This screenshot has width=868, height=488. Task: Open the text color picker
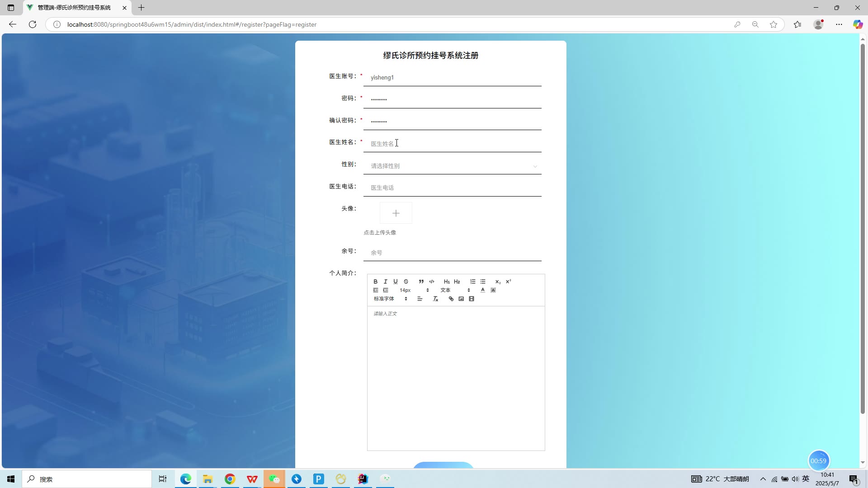(x=483, y=290)
